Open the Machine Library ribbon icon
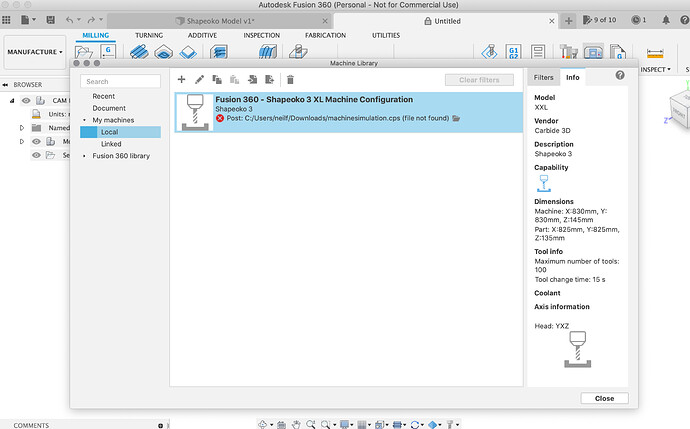Screen dimensions: 690x429 tap(593, 52)
